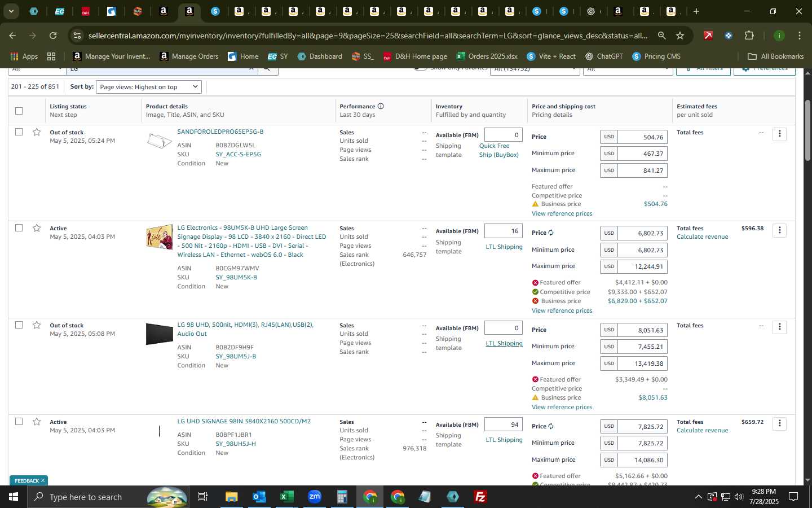
Task: Click the quantity field showing 16
Action: [x=504, y=231]
